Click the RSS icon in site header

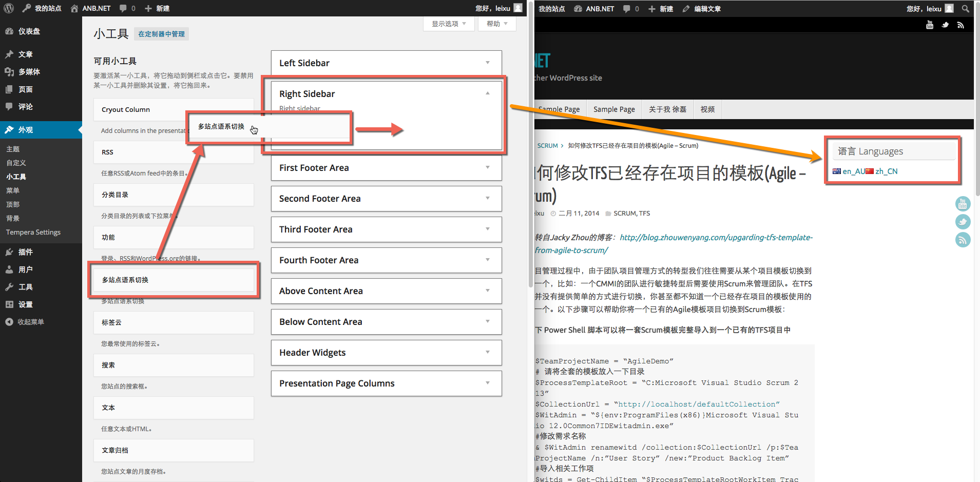tap(960, 25)
